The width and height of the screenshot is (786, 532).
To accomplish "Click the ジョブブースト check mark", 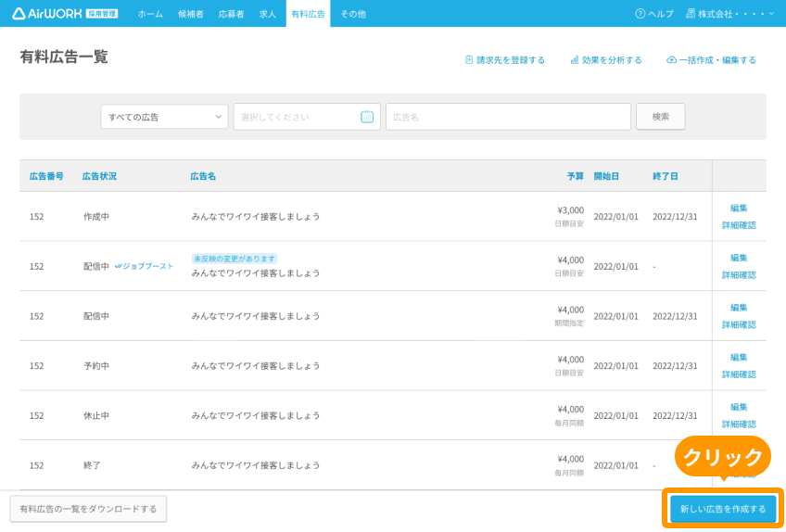I will click(119, 266).
